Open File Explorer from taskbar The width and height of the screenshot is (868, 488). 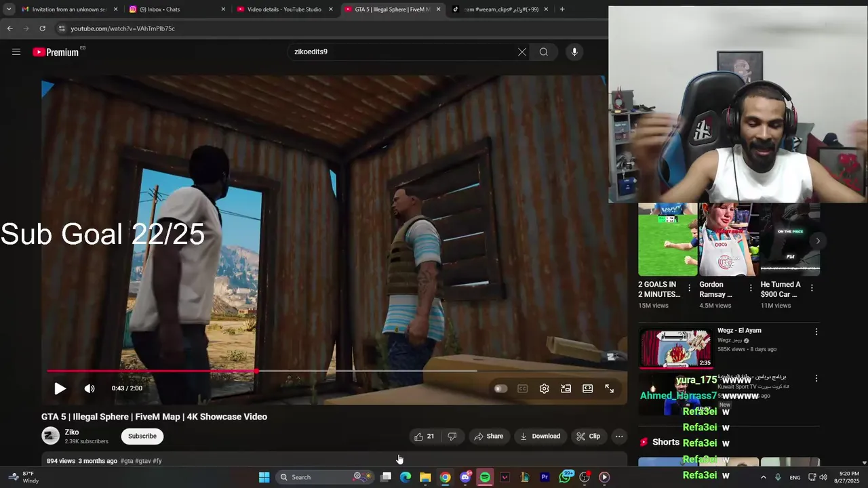tap(425, 477)
